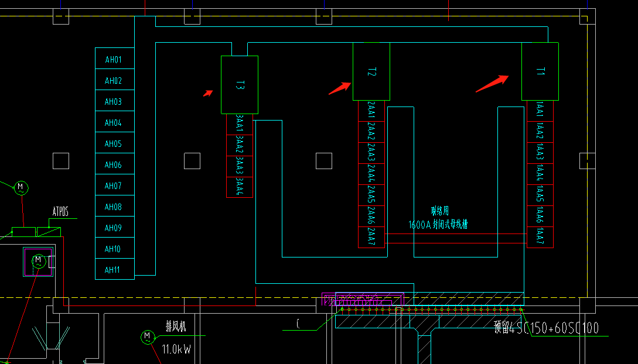
Task: Select the 11.0kW power label
Action: click(176, 349)
